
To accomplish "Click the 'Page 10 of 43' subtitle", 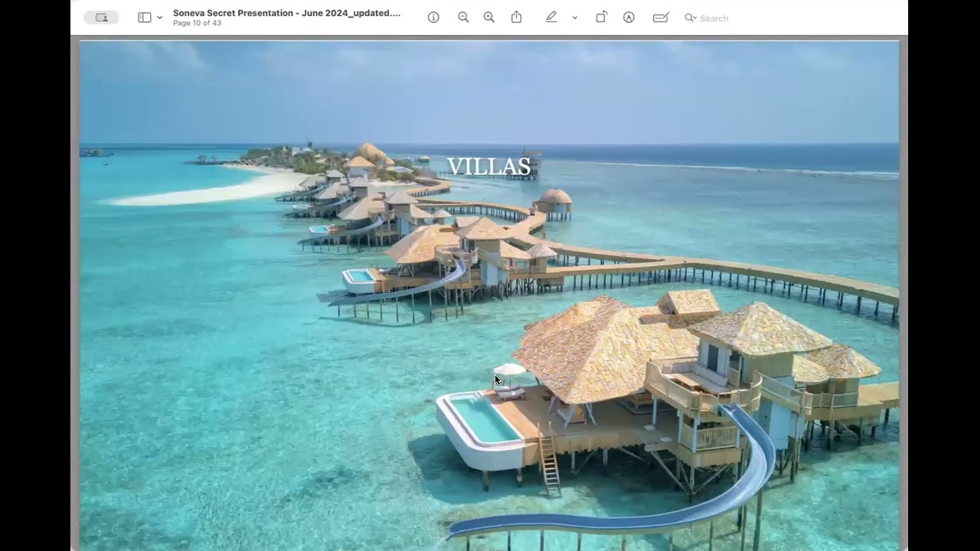I will 197,23.
